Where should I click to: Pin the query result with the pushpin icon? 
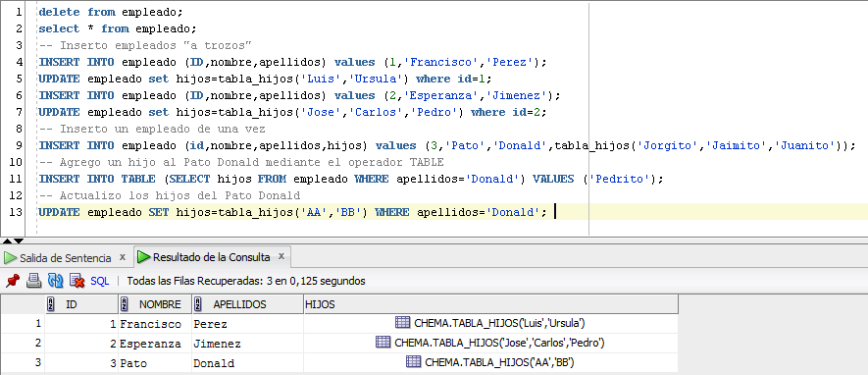pos(12,281)
